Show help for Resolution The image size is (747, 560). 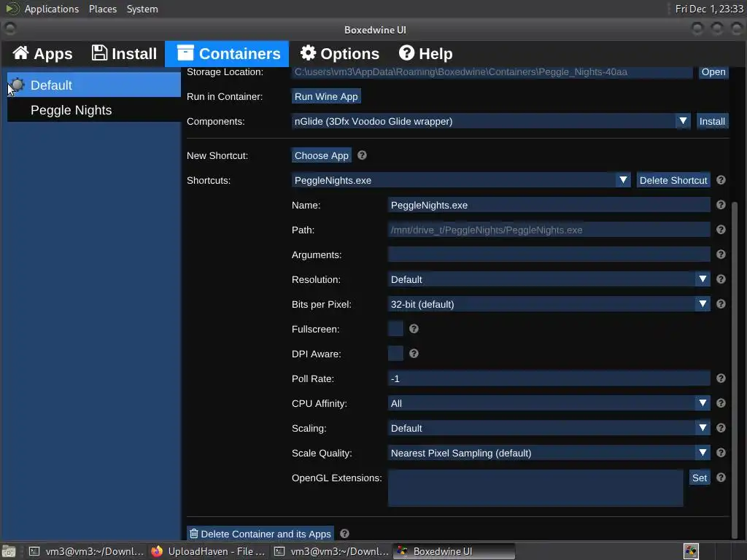coord(721,279)
